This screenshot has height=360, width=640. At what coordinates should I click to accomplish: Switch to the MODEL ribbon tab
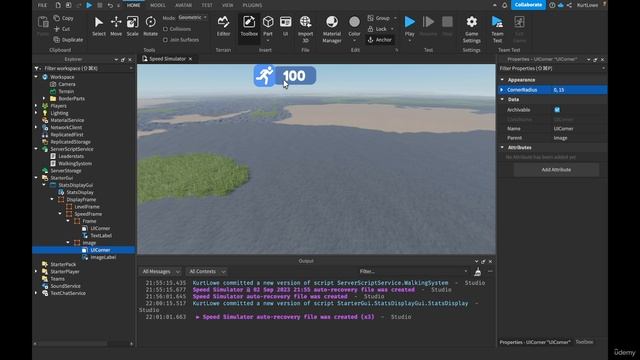coord(158,5)
